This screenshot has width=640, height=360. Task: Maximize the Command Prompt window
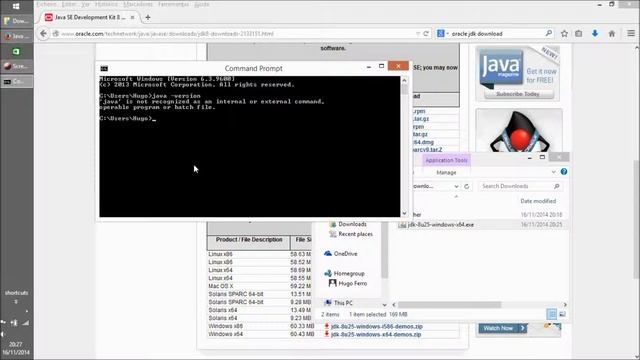(x=382, y=66)
